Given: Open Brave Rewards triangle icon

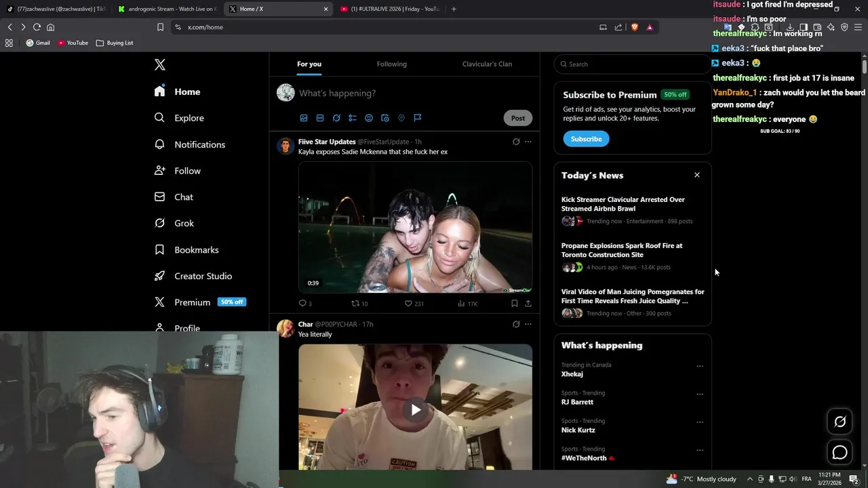Looking at the screenshot, I should 650,27.
